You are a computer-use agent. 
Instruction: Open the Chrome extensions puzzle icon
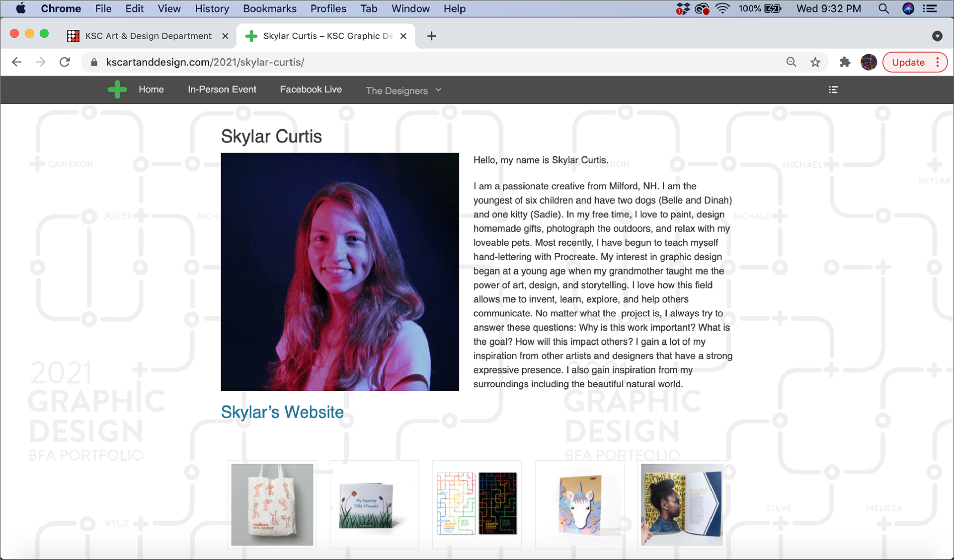pyautogui.click(x=845, y=62)
